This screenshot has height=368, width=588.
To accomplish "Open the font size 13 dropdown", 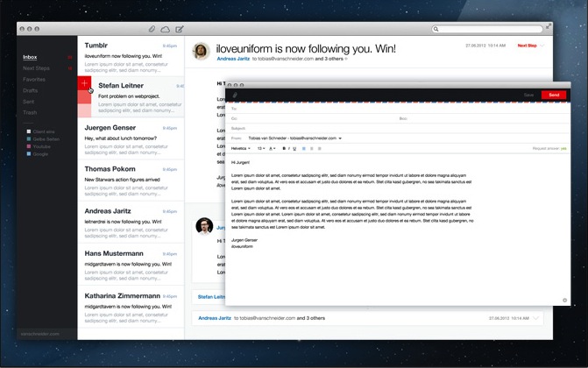I will coord(261,149).
